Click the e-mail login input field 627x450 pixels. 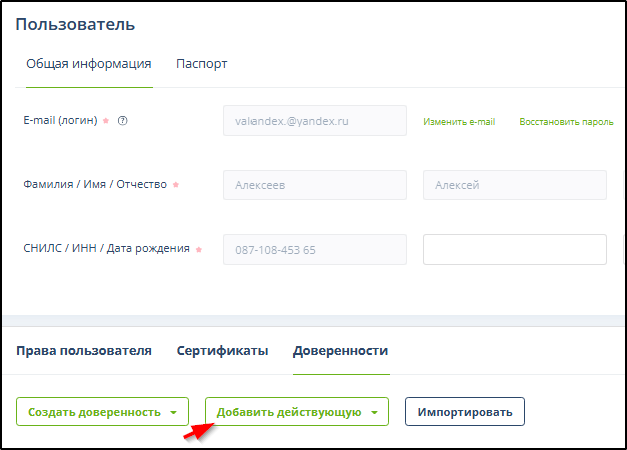click(x=314, y=121)
